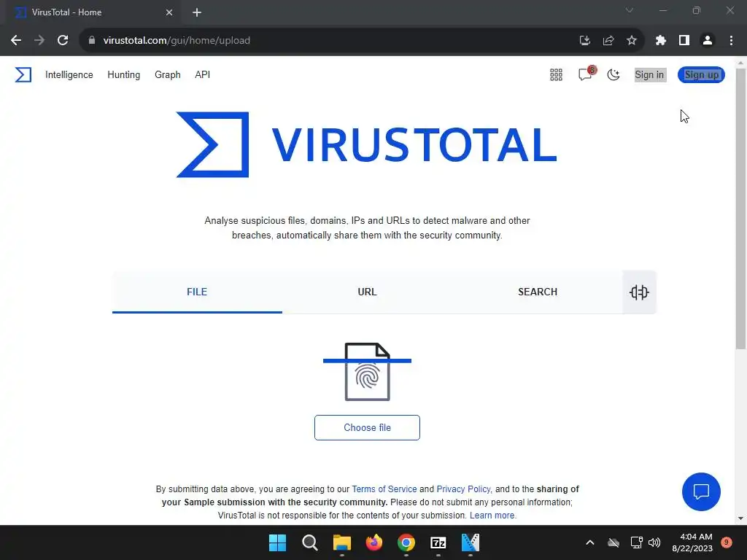Toggle dark mode moon icon
The width and height of the screenshot is (747, 560).
[x=614, y=75]
